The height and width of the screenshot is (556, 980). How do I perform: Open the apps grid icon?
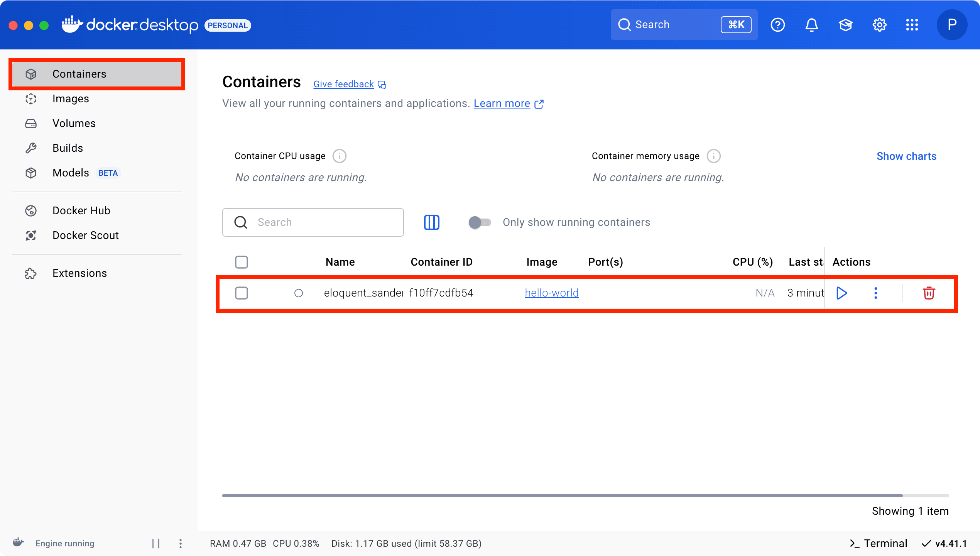pos(912,25)
